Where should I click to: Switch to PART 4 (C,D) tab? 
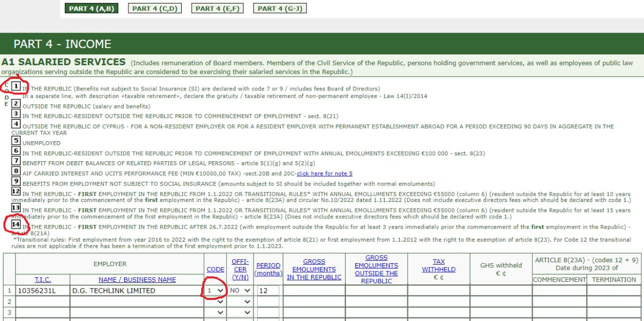pos(155,9)
